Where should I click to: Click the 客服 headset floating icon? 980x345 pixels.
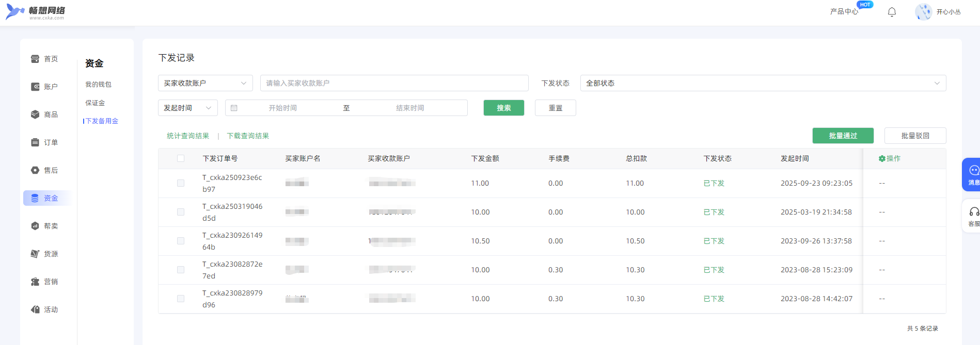click(x=974, y=212)
